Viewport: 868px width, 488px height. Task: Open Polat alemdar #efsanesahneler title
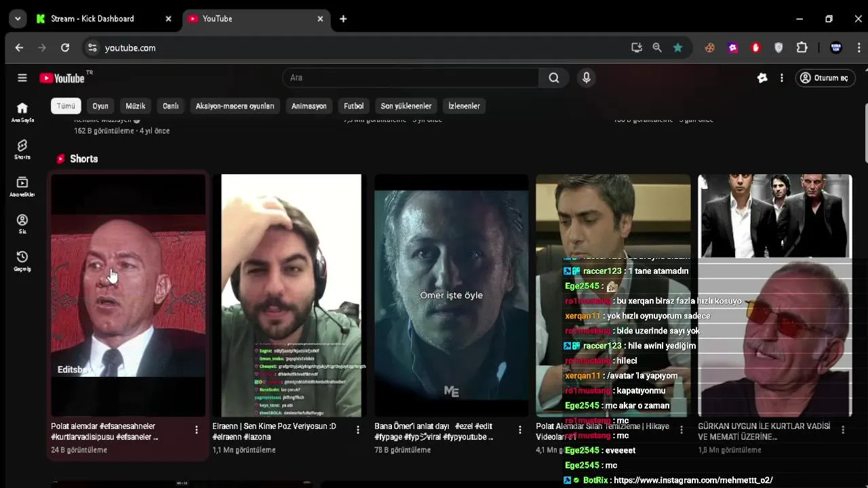104,432
